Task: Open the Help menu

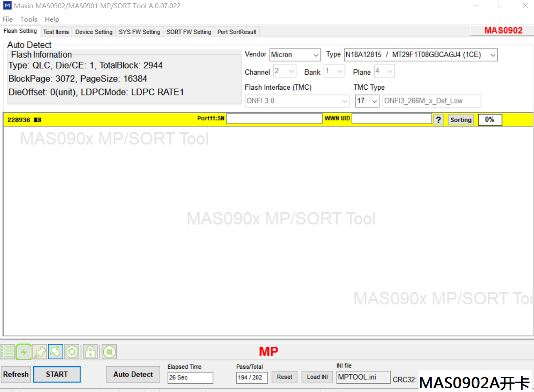Action: [52, 19]
